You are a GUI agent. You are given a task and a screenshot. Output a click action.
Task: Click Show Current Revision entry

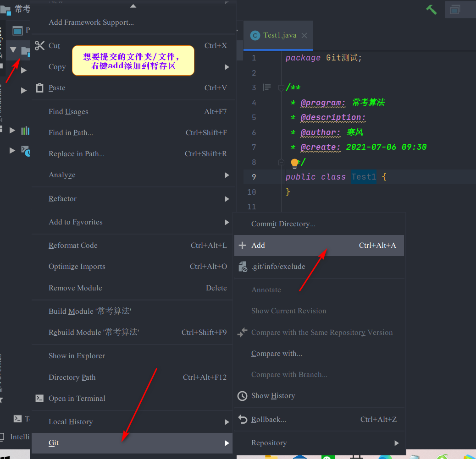tap(319, 311)
